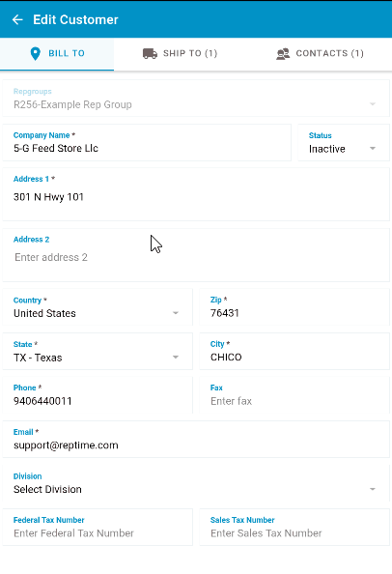Open the Status dropdown showing Inactive
This screenshot has height=574, width=392.
pyautogui.click(x=344, y=142)
